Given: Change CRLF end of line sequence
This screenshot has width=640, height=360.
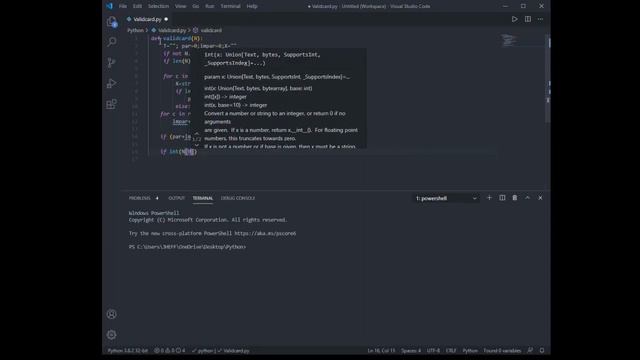Looking at the screenshot, I should [451, 351].
